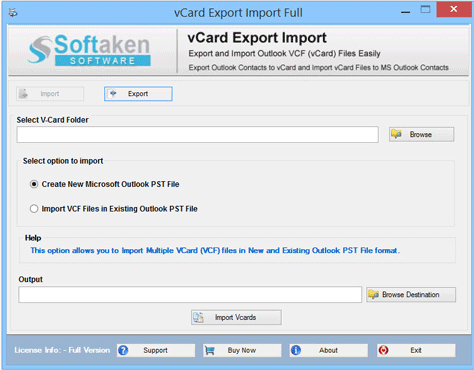This screenshot has height=370, width=474.
Task: Maximize the vCard Export Import window
Action: click(x=425, y=9)
